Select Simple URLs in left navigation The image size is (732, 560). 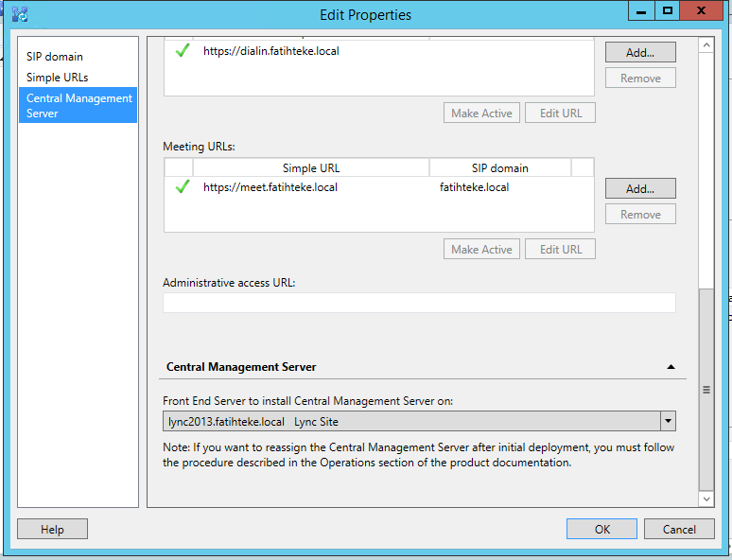click(x=57, y=78)
